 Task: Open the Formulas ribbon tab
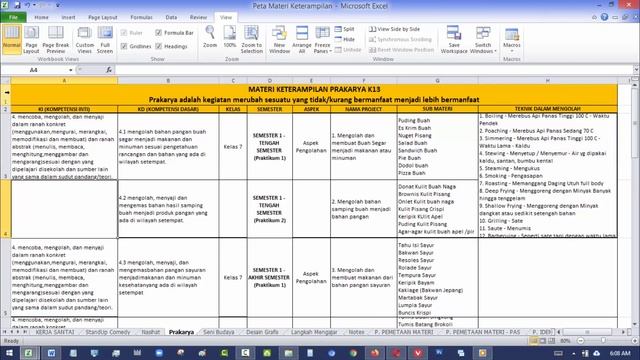tap(141, 17)
